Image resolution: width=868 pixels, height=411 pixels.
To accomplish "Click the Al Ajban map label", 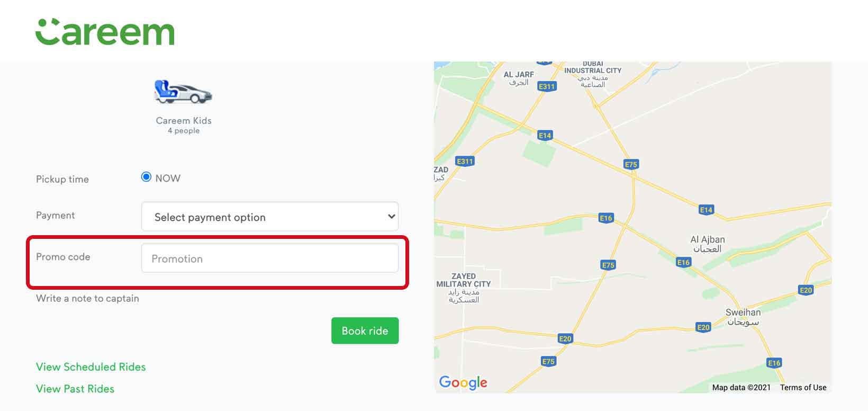I will [708, 244].
